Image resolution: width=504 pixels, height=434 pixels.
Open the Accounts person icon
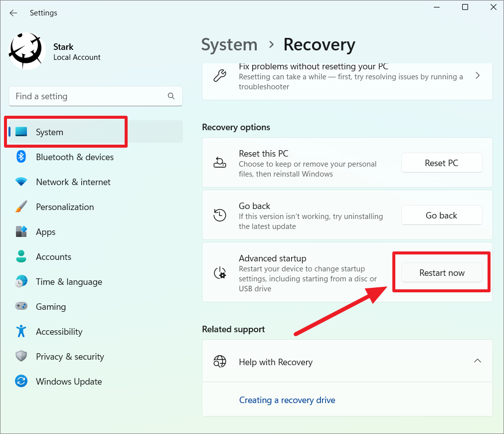point(21,257)
